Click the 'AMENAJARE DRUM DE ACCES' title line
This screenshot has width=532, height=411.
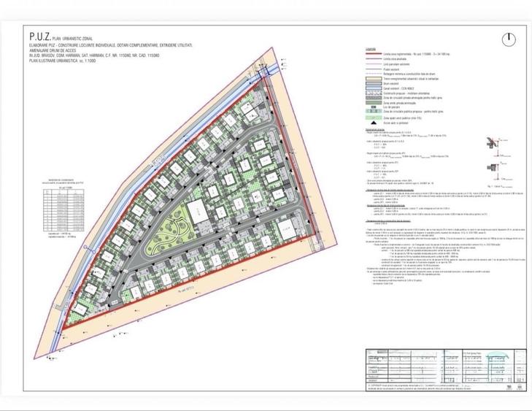pyautogui.click(x=53, y=50)
